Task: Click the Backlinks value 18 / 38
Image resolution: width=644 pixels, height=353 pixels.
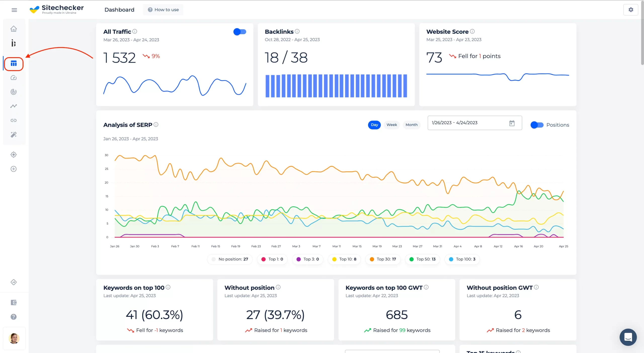Action: coord(286,58)
